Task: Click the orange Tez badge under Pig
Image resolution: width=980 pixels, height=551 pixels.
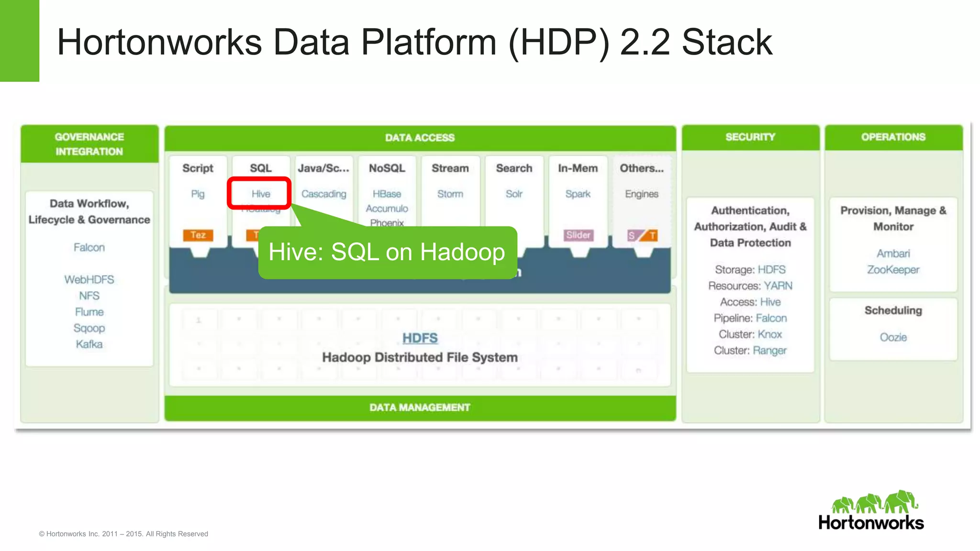Action: 198,235
